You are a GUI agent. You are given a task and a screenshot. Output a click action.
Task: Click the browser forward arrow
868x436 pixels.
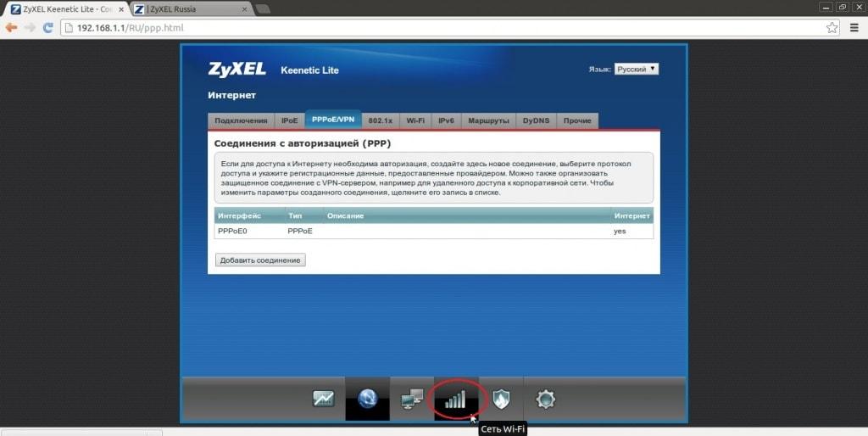coord(30,28)
